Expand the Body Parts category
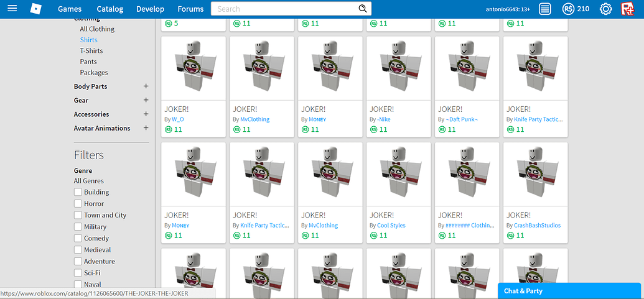 click(146, 86)
